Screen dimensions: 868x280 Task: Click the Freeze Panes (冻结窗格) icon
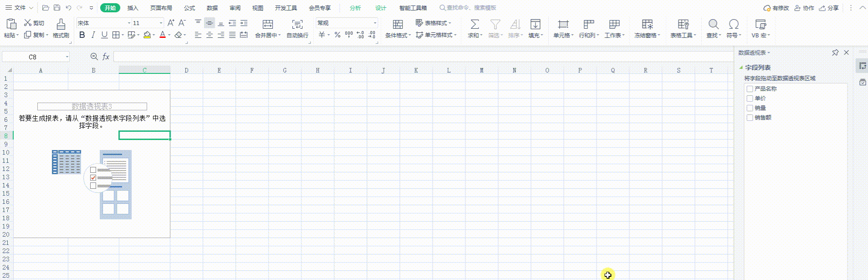coord(647,24)
